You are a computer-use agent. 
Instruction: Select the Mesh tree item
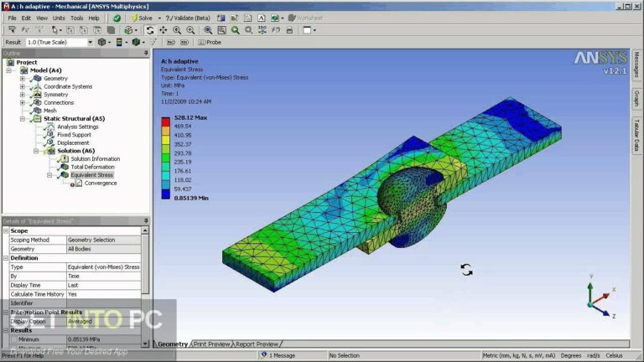(50, 111)
